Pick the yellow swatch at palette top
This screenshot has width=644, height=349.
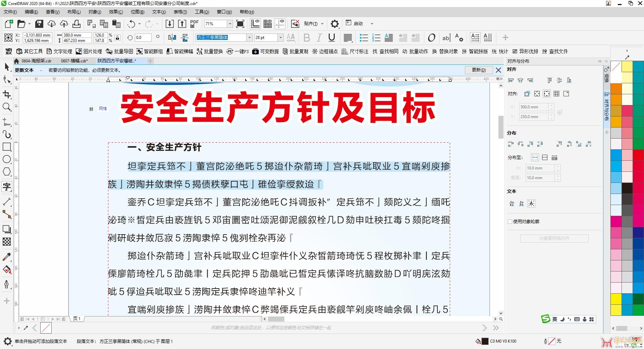click(627, 66)
